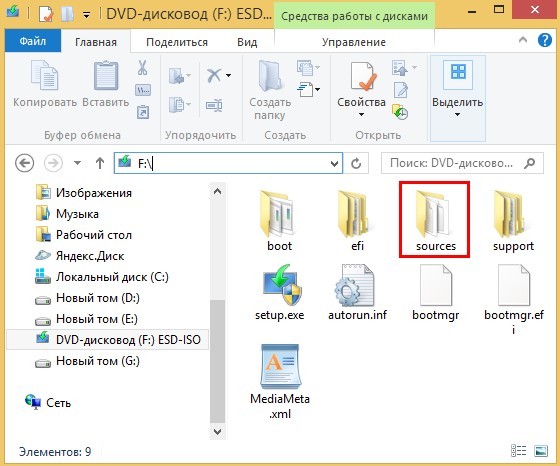Image resolution: width=560 pixels, height=466 pixels.
Task: Open the Quick Access Toolbar customize dropdown
Action: click(86, 15)
